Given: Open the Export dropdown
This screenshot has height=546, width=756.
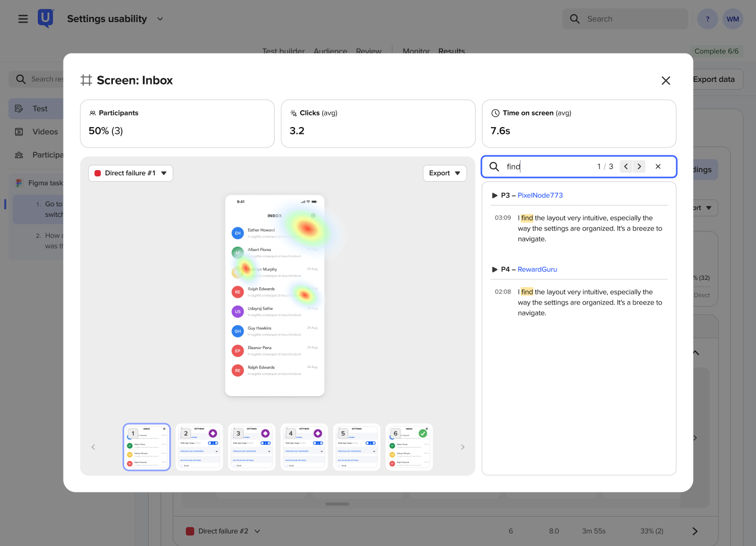Looking at the screenshot, I should pos(445,173).
